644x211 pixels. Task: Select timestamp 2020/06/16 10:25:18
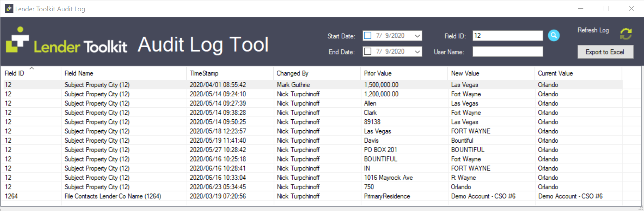(218, 159)
